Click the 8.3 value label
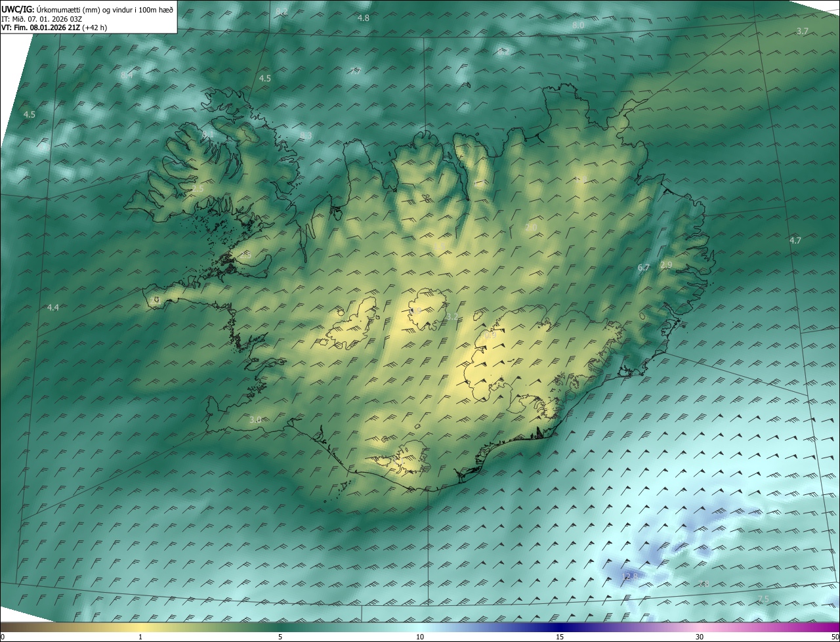The height and width of the screenshot is (642, 840). point(306,136)
